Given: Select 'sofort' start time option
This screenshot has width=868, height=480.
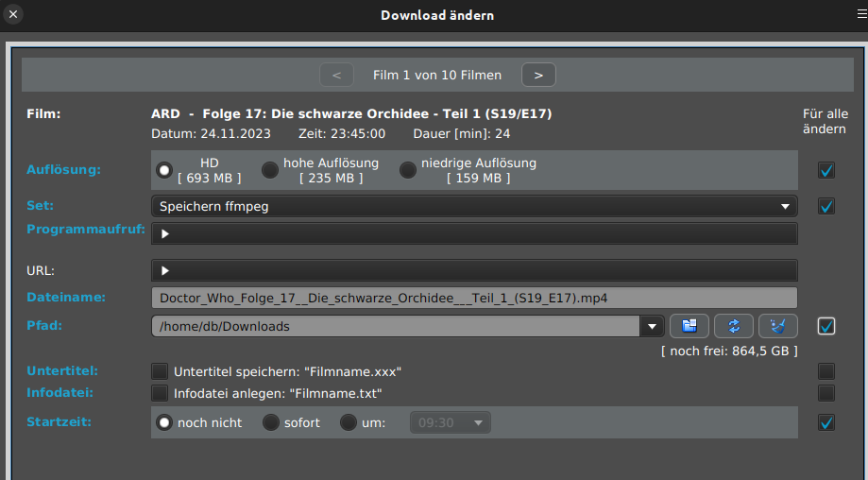Looking at the screenshot, I should pyautogui.click(x=271, y=422).
